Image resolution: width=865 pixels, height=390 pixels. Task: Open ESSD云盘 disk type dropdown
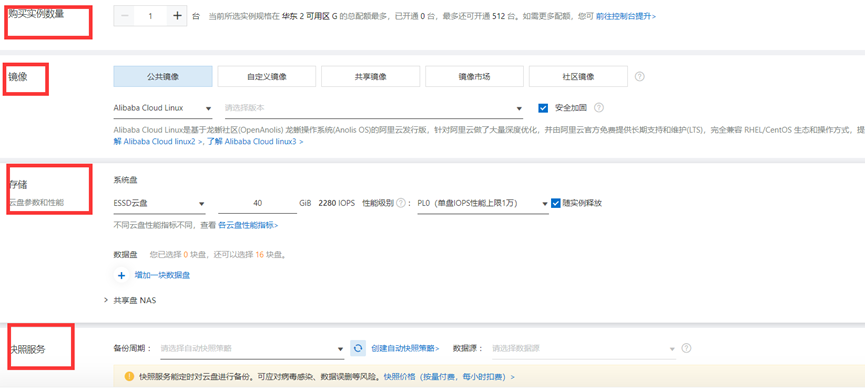(x=159, y=204)
